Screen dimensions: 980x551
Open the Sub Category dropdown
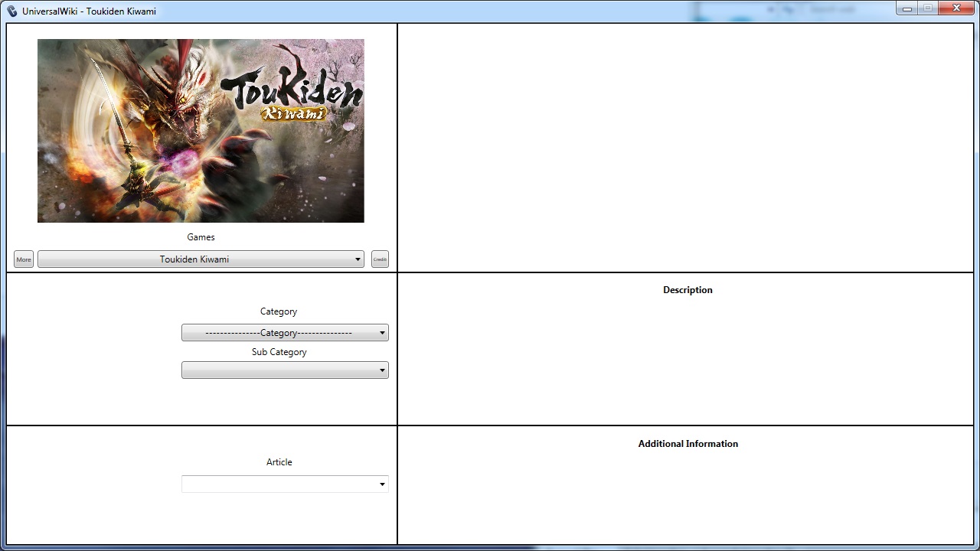tap(285, 370)
